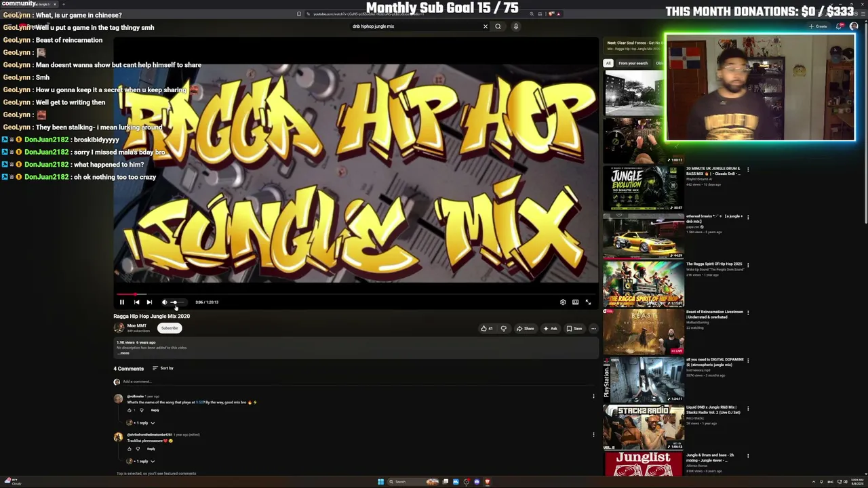Open the Ragga Spirit Of Hip Hop 2025 title
868x488 pixels.
tap(714, 264)
